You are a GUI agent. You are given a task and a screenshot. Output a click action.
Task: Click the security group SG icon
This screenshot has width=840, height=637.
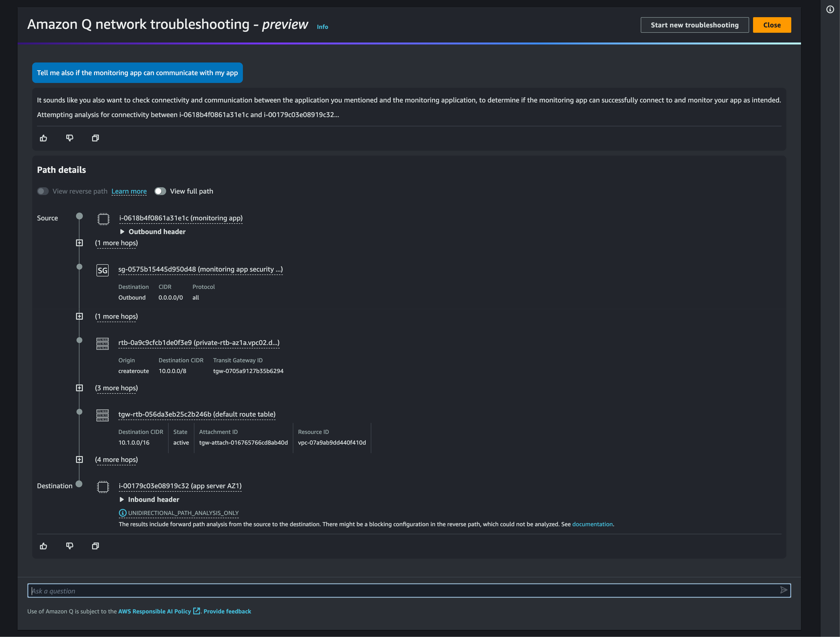(x=103, y=270)
